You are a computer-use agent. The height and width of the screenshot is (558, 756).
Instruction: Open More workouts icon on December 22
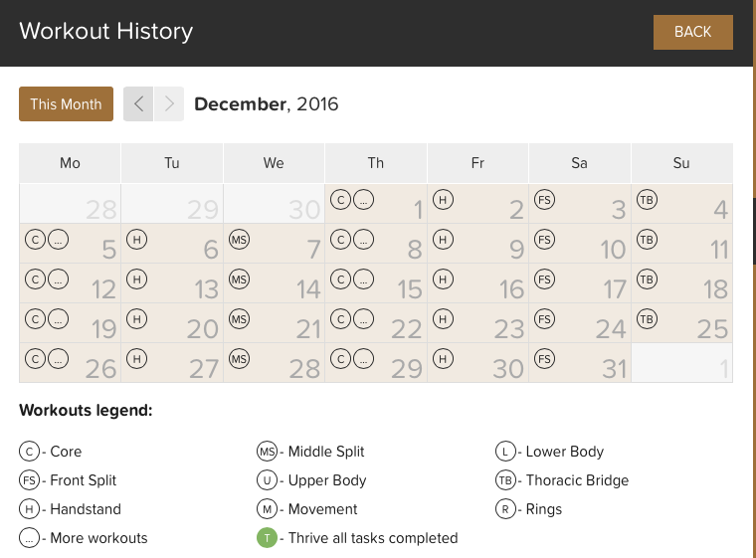363,319
